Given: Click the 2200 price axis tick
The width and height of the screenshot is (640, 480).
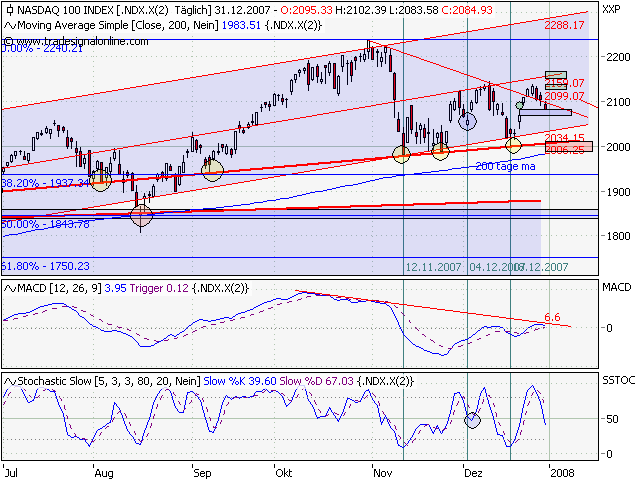Looking at the screenshot, I should coord(618,57).
